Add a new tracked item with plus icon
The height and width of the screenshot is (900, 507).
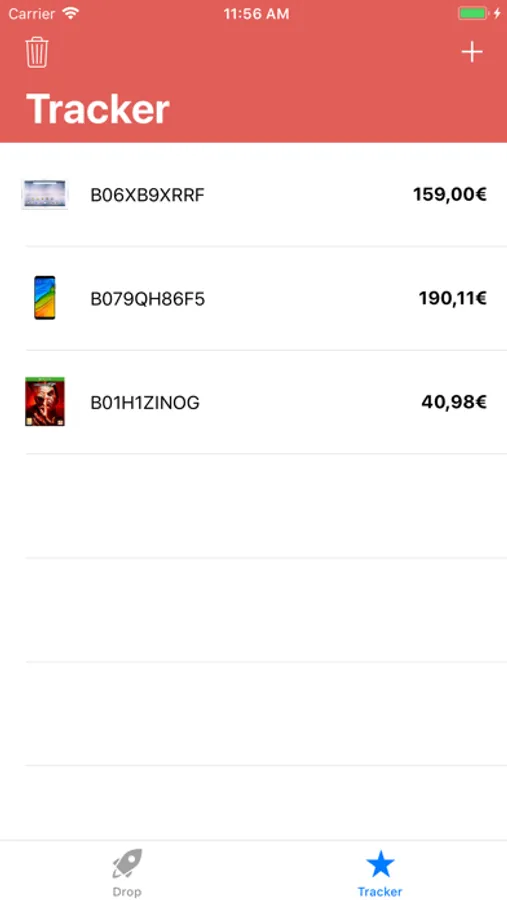tap(471, 52)
